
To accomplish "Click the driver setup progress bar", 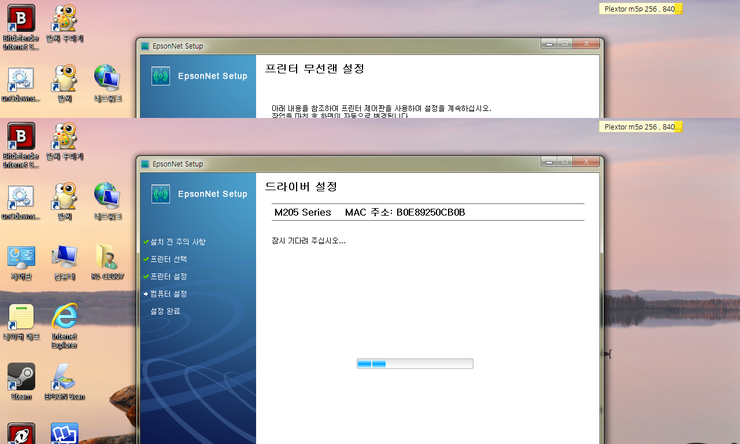I will coord(414,363).
